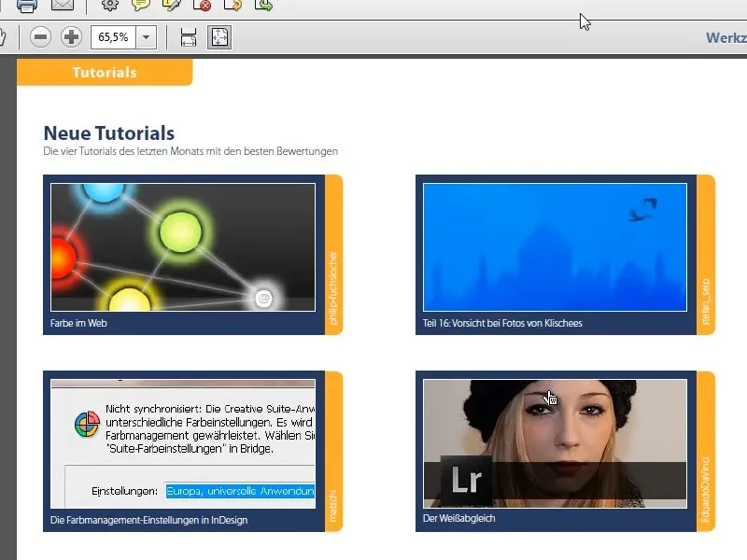
Task: Click the stefan_seip author label
Action: point(706,301)
